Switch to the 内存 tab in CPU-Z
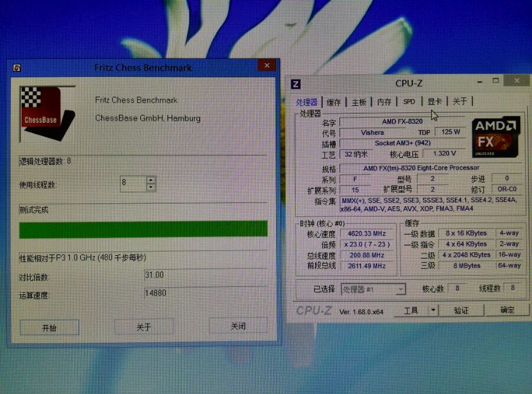The height and width of the screenshot is (394, 532). coord(384,102)
